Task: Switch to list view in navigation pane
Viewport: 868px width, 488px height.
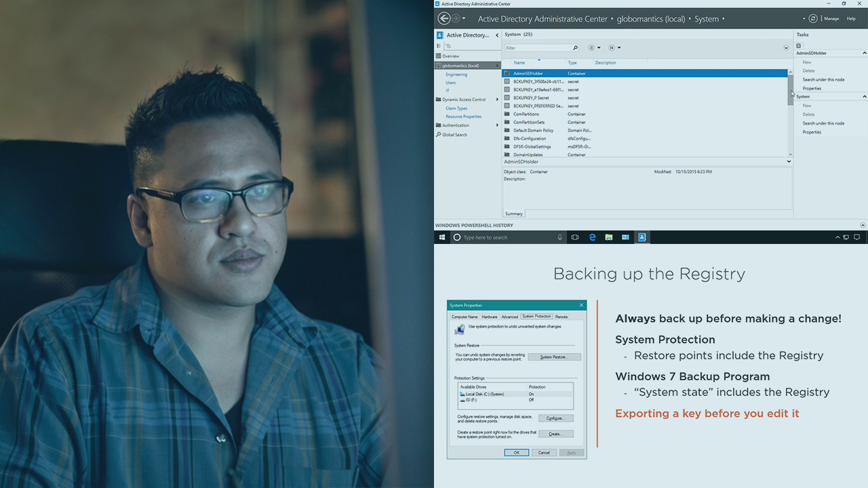Action: 439,46
